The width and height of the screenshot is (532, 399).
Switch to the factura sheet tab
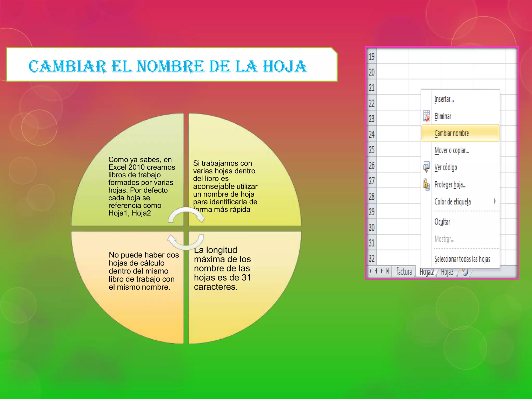tap(404, 272)
